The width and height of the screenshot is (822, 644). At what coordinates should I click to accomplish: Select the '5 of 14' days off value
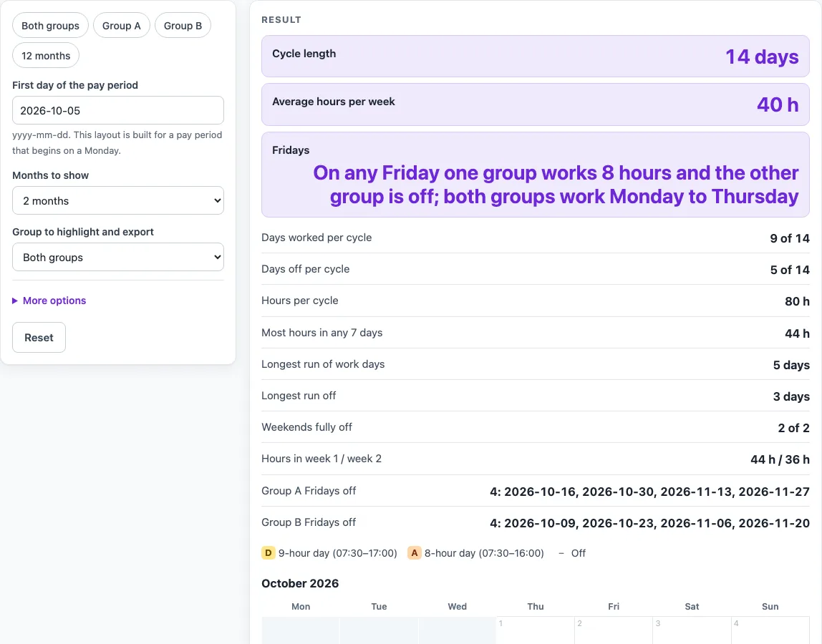790,270
